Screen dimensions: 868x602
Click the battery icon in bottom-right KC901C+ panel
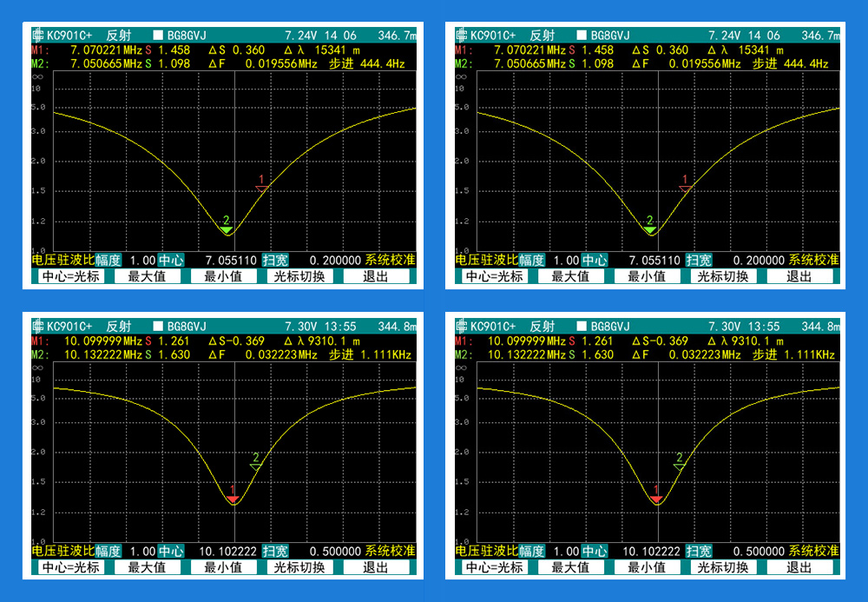[461, 327]
